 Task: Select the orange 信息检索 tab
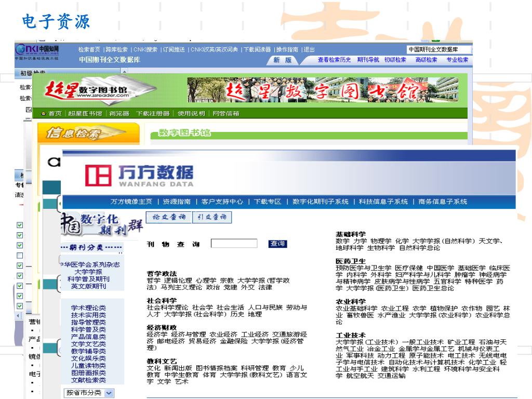pos(88,133)
